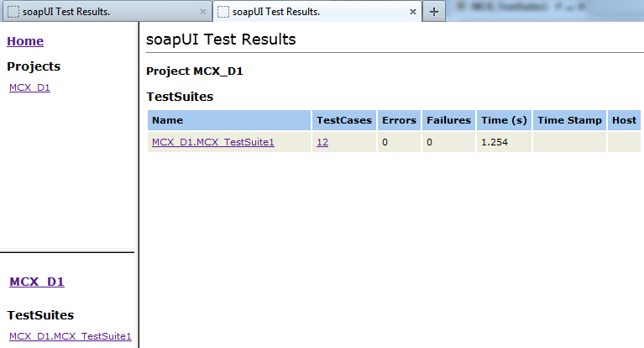
Task: Click the Project MCX_D1 heading
Action: pos(195,71)
